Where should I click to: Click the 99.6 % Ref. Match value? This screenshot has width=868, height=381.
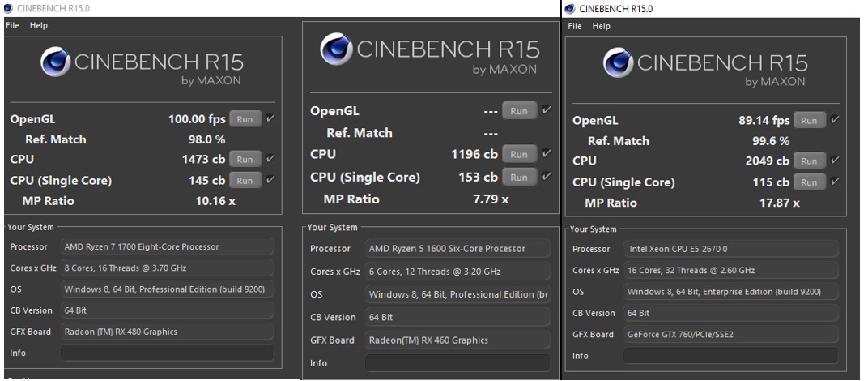tap(771, 141)
